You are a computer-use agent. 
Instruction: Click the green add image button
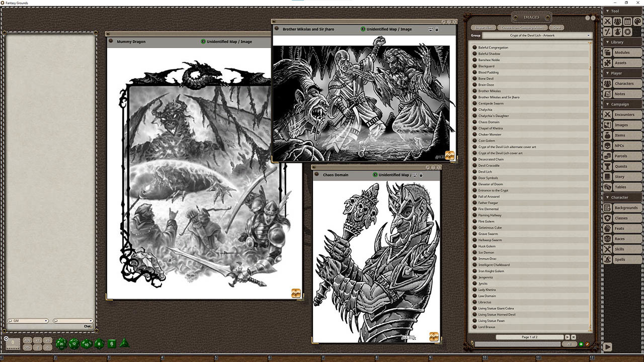coord(582,344)
